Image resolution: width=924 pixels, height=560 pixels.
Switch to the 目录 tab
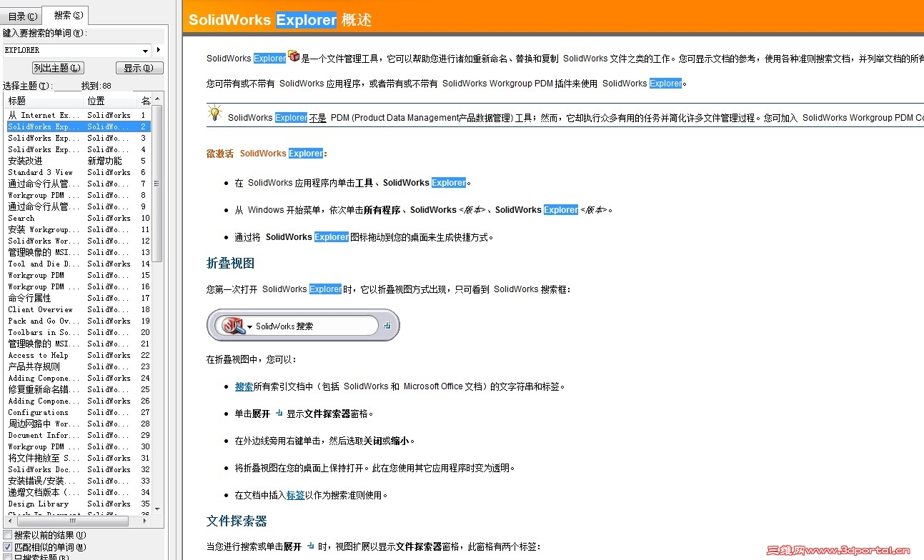(x=22, y=16)
